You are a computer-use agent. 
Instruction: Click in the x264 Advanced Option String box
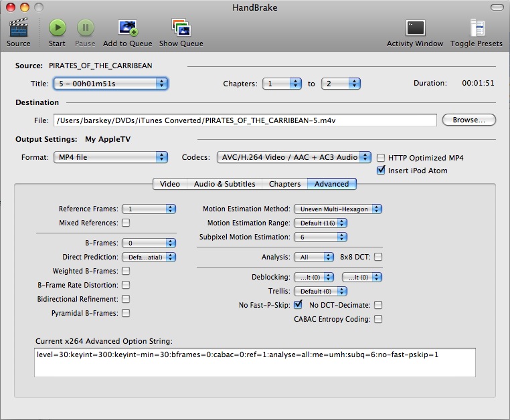(x=255, y=362)
